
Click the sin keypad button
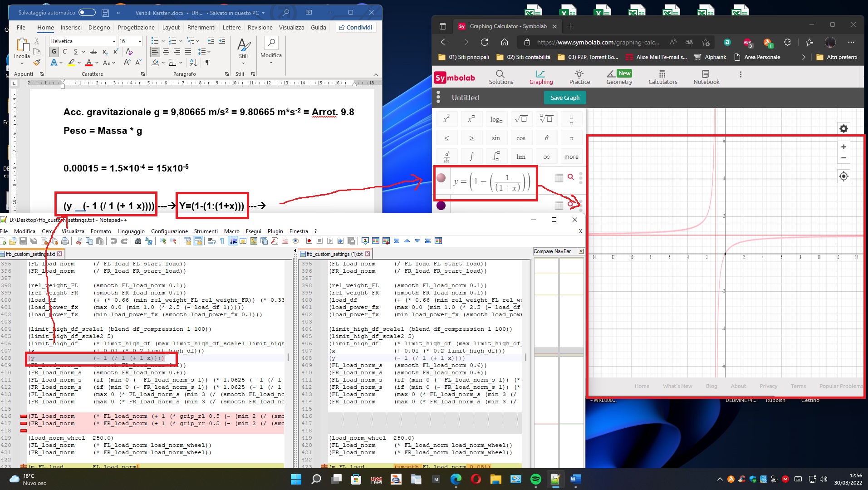[x=496, y=138]
